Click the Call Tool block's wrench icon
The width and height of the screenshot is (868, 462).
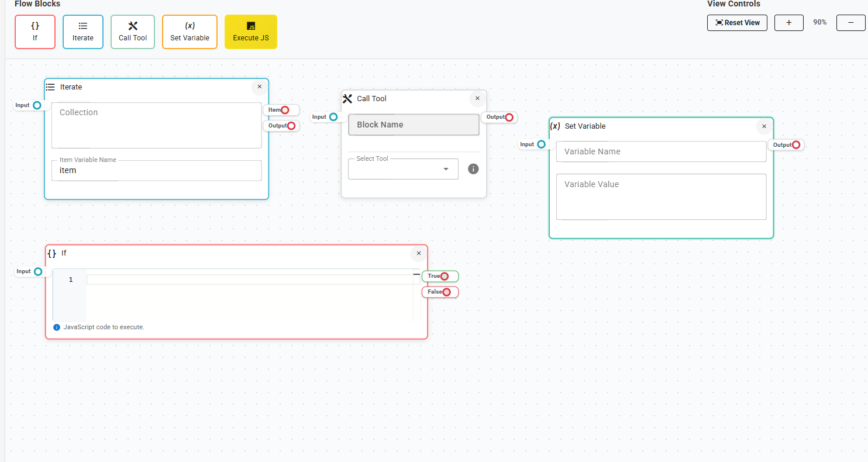pos(347,98)
